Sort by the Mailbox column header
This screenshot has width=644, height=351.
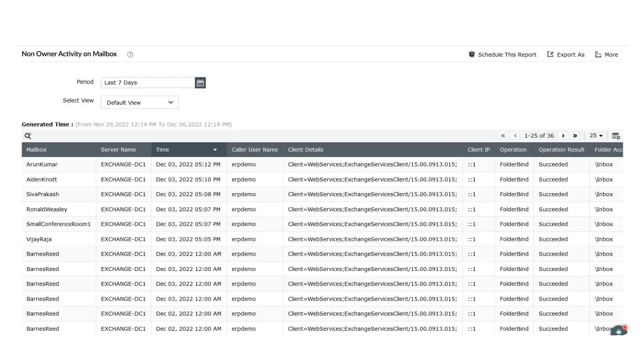click(36, 150)
